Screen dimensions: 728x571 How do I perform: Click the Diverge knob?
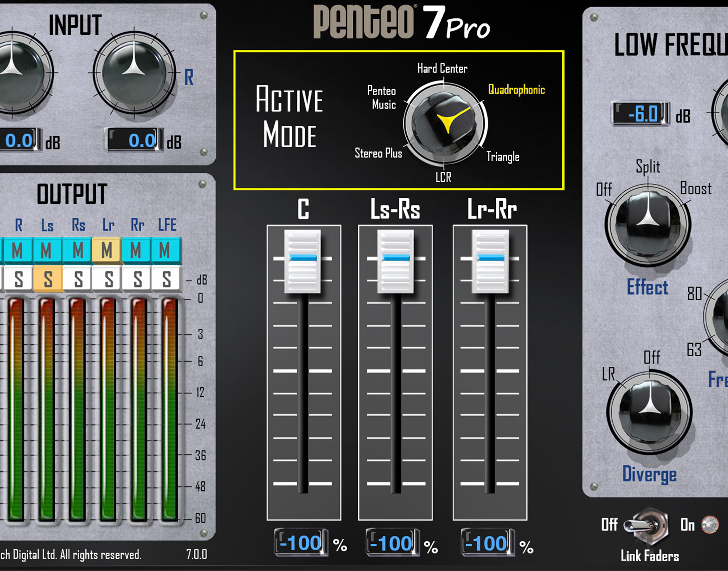click(x=649, y=412)
